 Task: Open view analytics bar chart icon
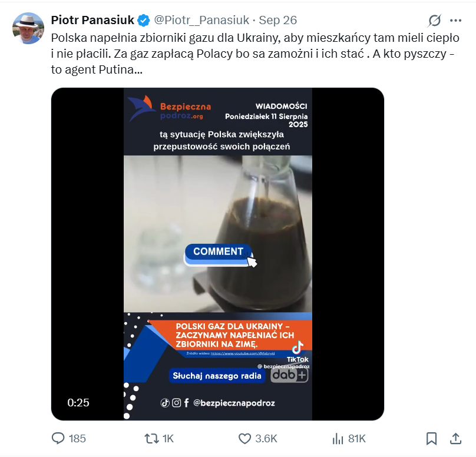[x=338, y=439]
